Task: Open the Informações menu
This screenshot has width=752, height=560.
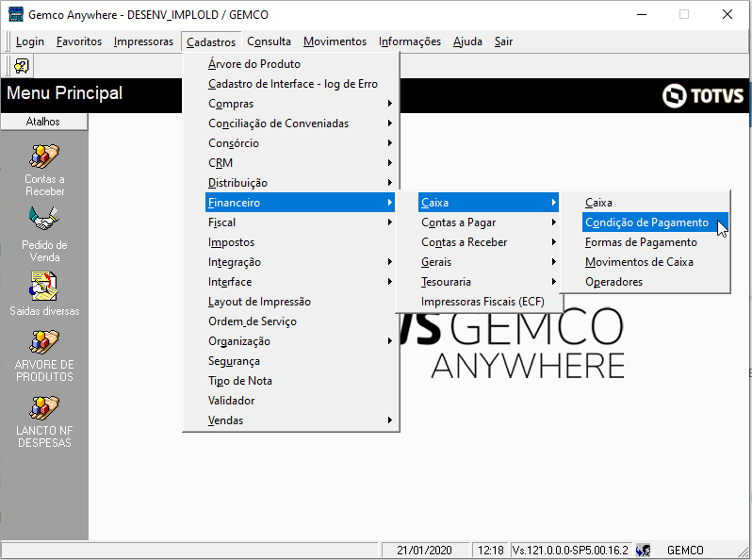Action: tap(410, 41)
